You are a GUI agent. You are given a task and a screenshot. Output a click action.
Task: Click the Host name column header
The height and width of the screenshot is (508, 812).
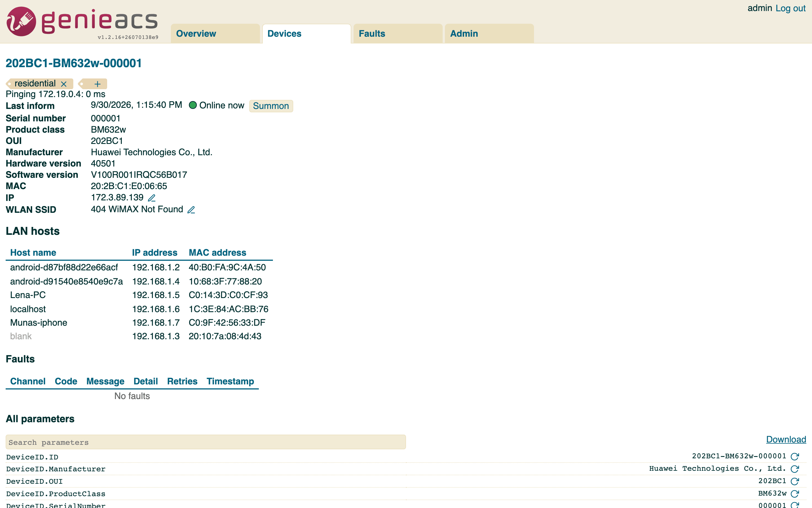[33, 253]
